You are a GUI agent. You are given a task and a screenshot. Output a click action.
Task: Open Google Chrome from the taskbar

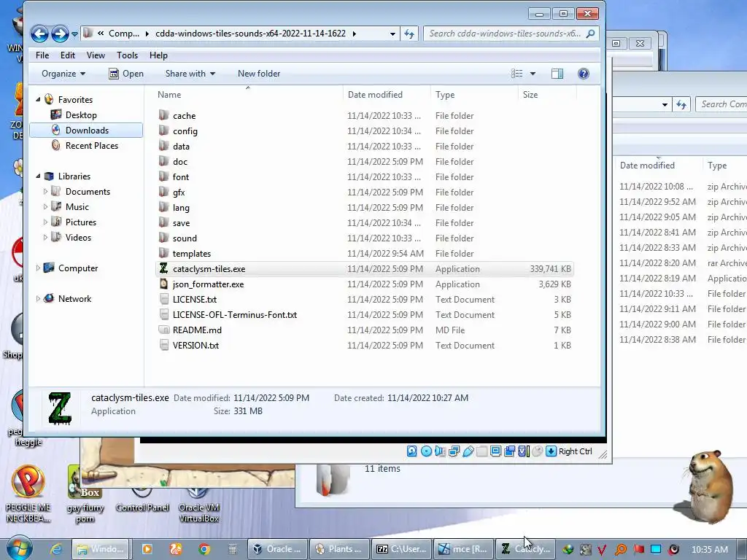click(204, 549)
